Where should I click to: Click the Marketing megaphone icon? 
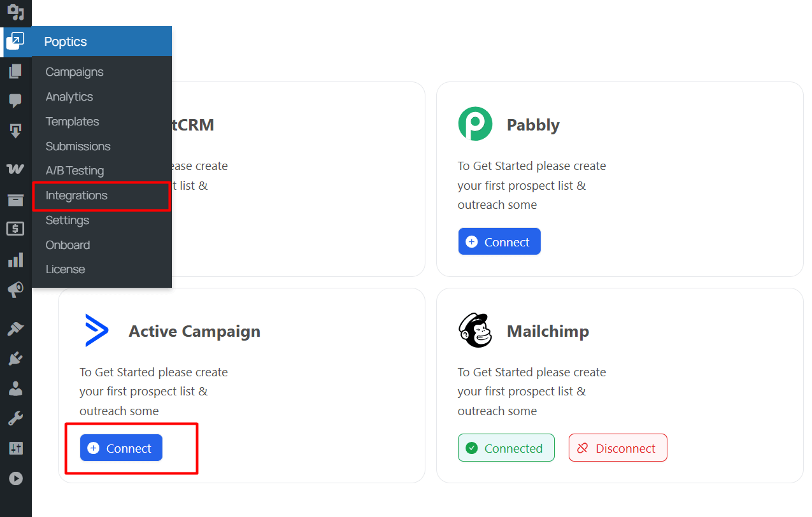pos(15,290)
